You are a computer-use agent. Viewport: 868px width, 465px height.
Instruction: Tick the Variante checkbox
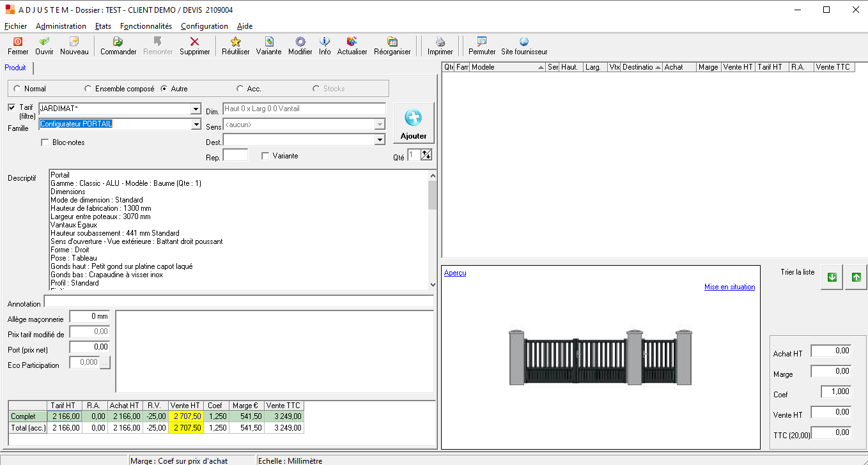265,156
